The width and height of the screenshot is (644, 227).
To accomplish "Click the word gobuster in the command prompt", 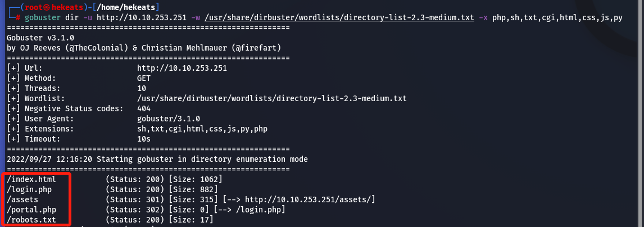I will pyautogui.click(x=43, y=17).
